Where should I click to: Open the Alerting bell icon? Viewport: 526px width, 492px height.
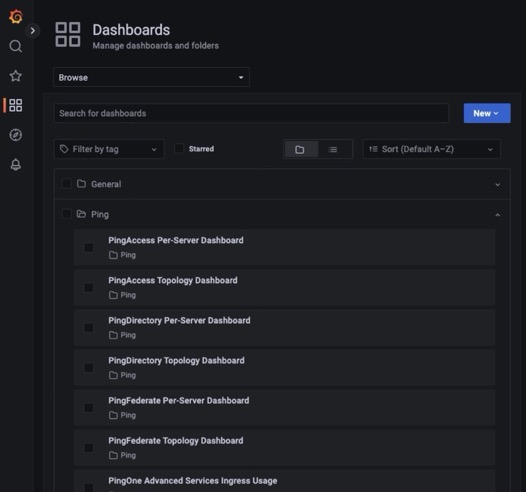coord(15,164)
